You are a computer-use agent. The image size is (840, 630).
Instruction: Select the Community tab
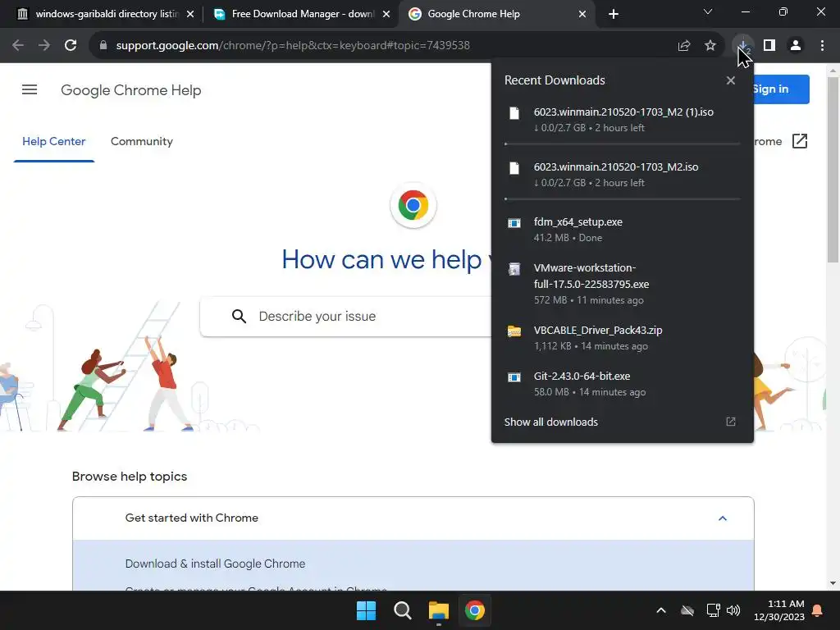click(141, 141)
